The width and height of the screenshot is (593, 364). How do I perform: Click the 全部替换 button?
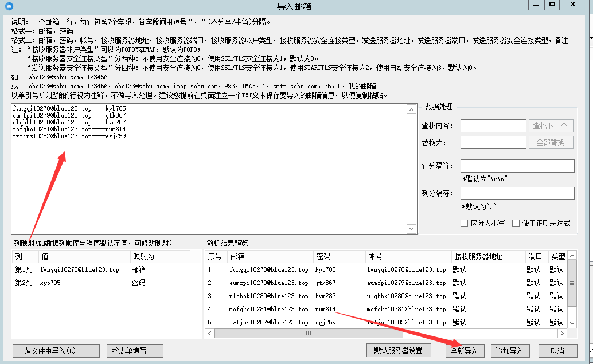pos(551,143)
